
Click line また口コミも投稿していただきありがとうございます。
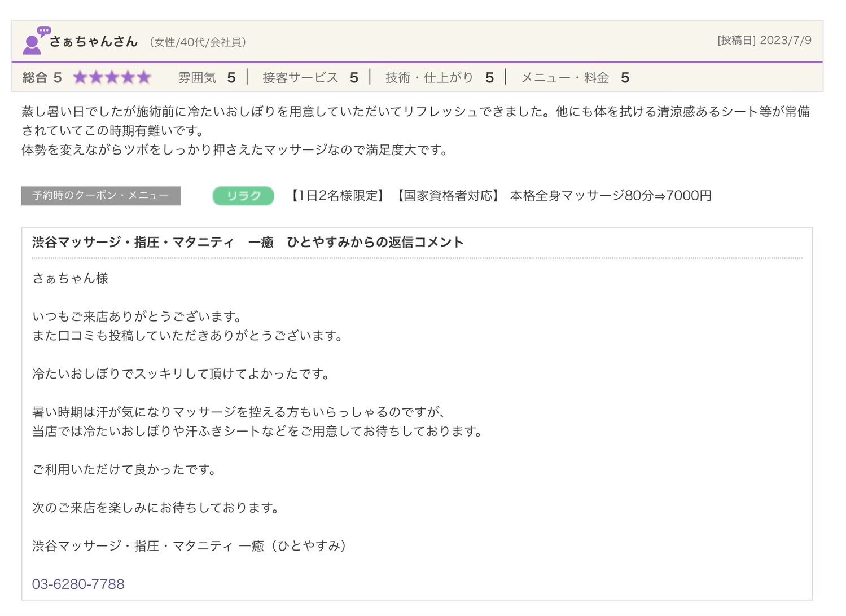[x=188, y=336]
